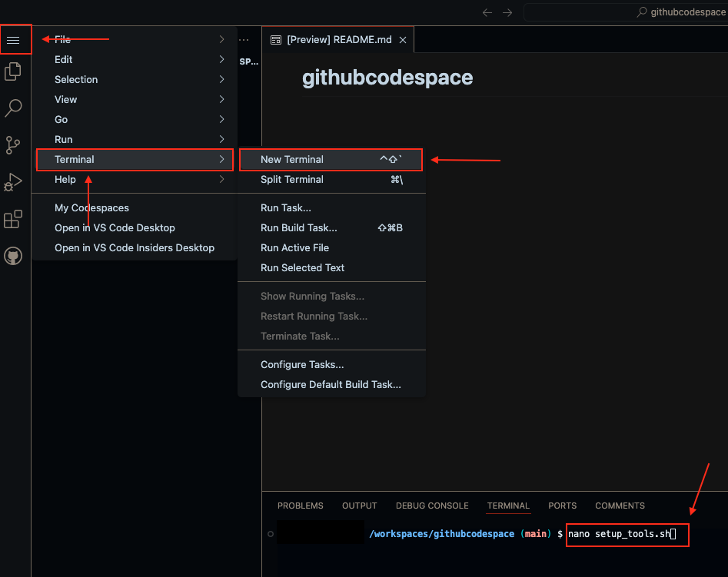Switch to the PORTS panel tab
This screenshot has width=728, height=577.
[x=562, y=506]
